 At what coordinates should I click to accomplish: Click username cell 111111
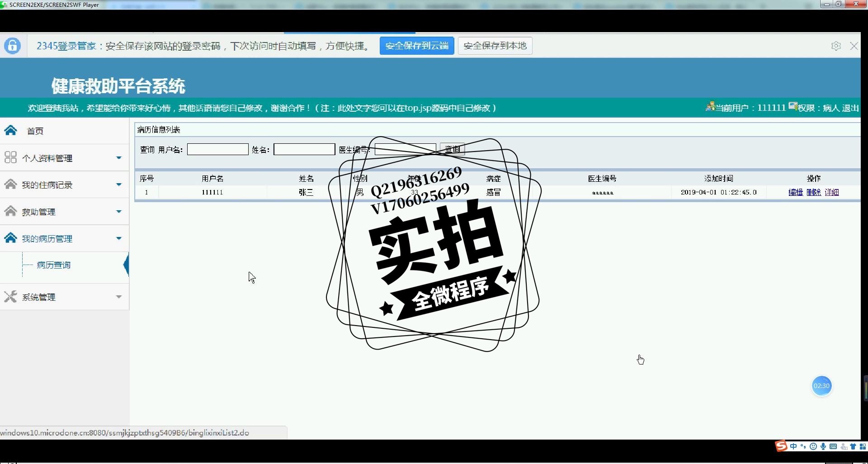tap(212, 192)
